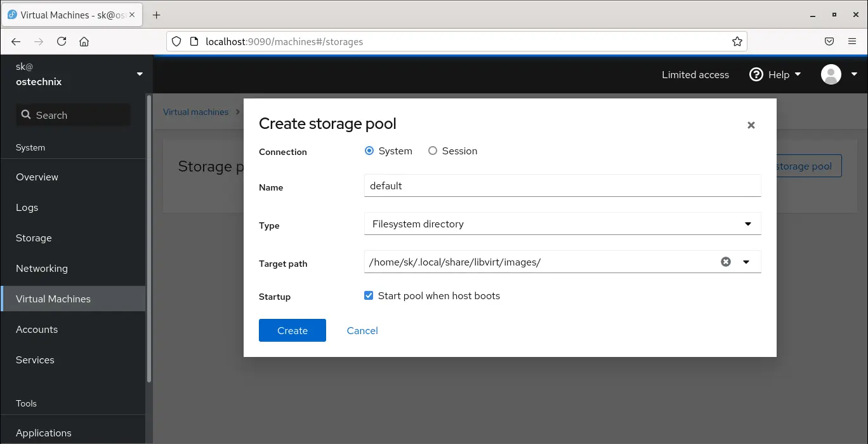
Task: Open Accounts in the sidebar
Action: click(x=73, y=330)
